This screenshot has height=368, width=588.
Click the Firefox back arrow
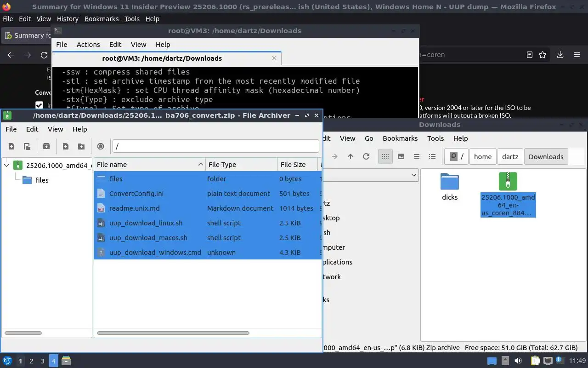(11, 55)
